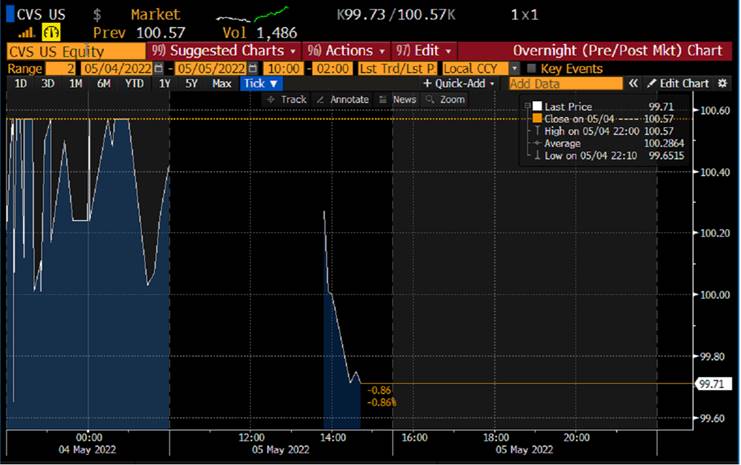Screen dimensions: 741x465
Task: Open the start date calendar picker
Action: (x=159, y=69)
